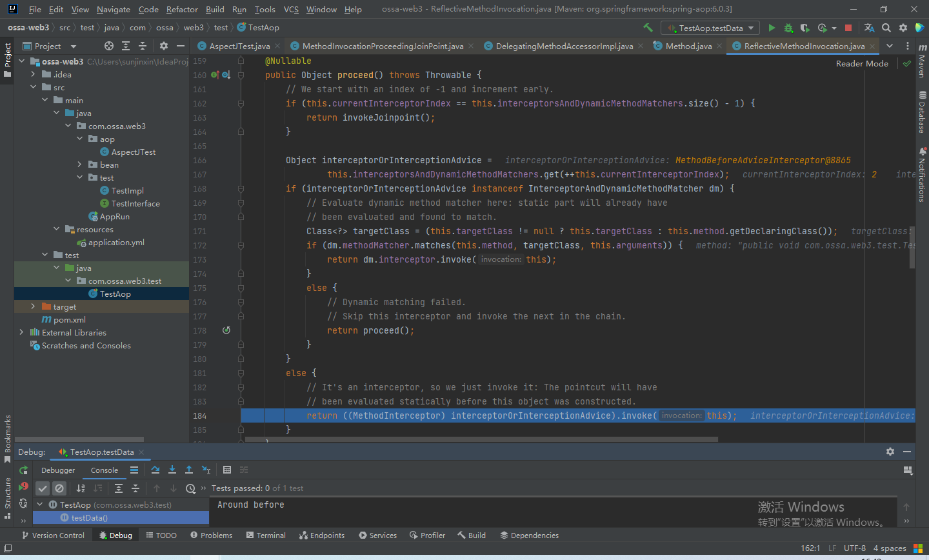Open test history clock icon
The width and height of the screenshot is (929, 560).
[190, 488]
